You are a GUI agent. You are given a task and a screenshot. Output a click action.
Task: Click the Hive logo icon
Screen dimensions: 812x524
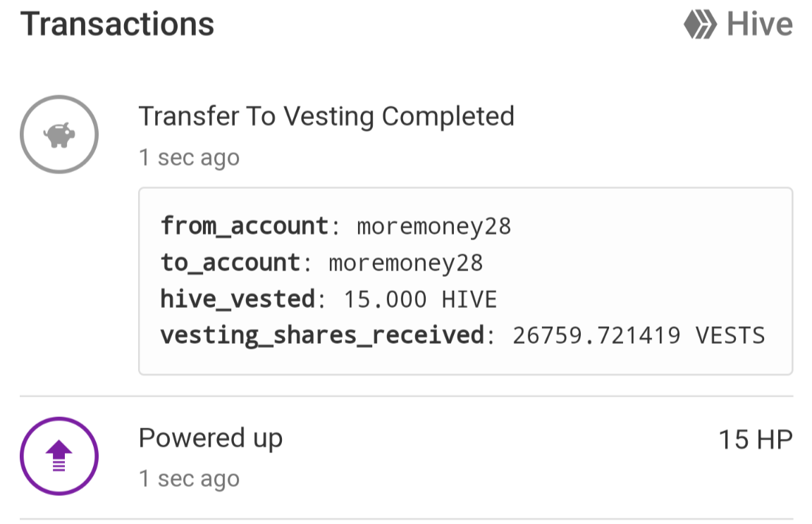(x=701, y=25)
